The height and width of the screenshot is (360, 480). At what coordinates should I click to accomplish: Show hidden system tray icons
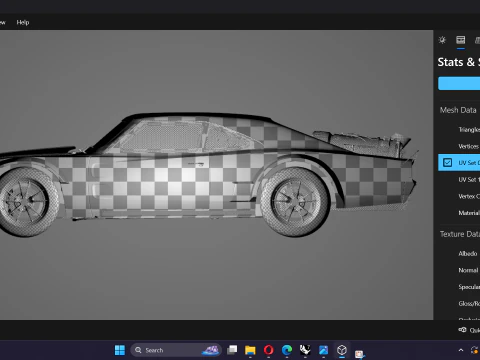(x=461, y=350)
